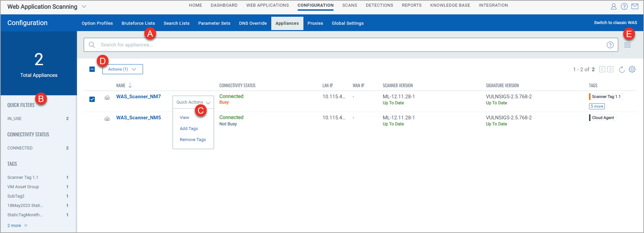
Task: Filter by Scanner Tag 1.1 in sidebar
Action: point(39,178)
